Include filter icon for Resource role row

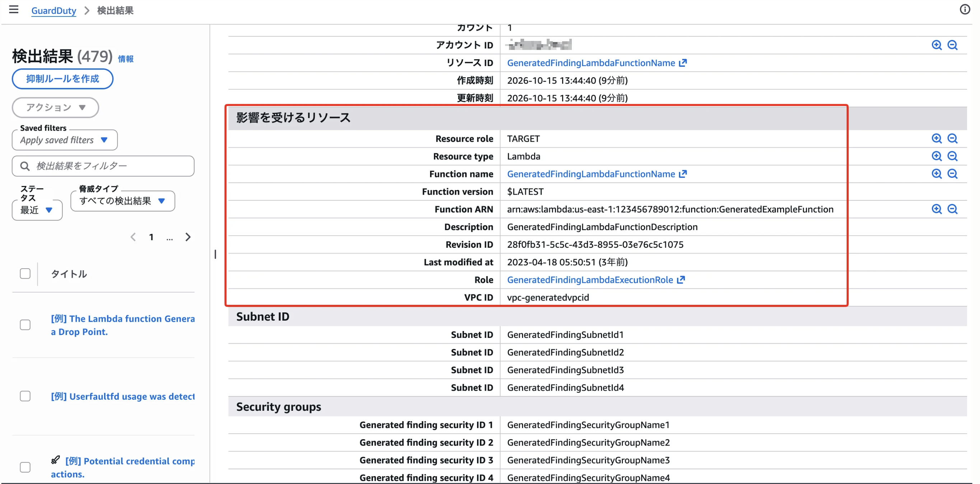[x=936, y=139]
